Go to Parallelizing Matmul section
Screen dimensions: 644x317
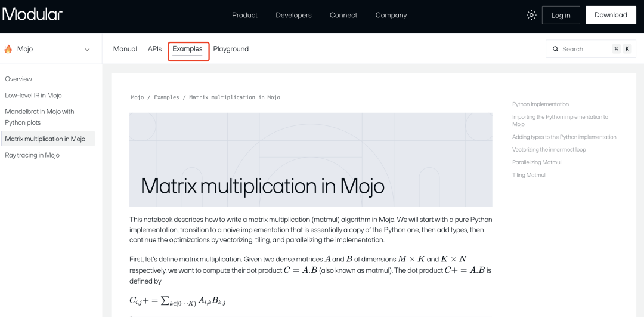(537, 162)
